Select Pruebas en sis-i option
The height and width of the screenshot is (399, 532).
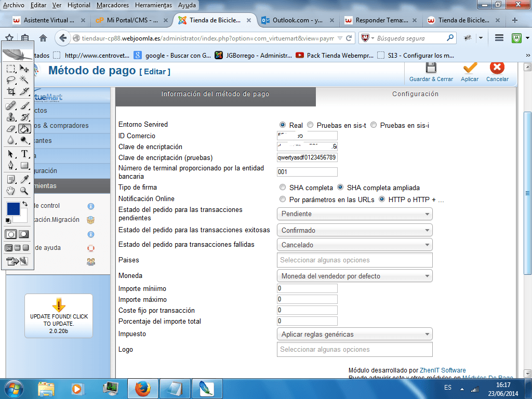point(374,125)
